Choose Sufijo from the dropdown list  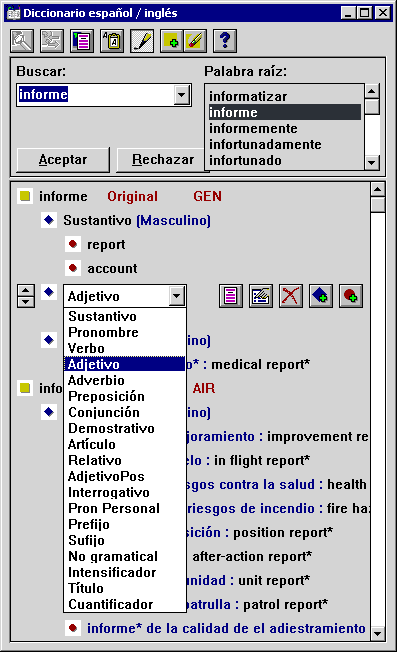coord(124,541)
